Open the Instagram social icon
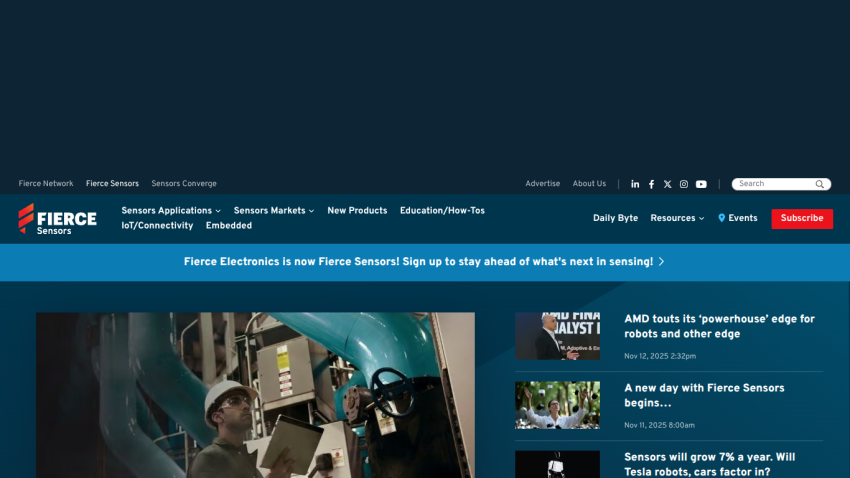850x478 pixels. [x=684, y=184]
